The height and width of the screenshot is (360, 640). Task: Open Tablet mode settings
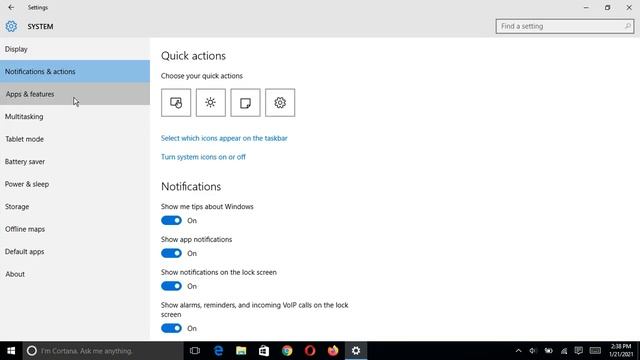pyautogui.click(x=75, y=139)
